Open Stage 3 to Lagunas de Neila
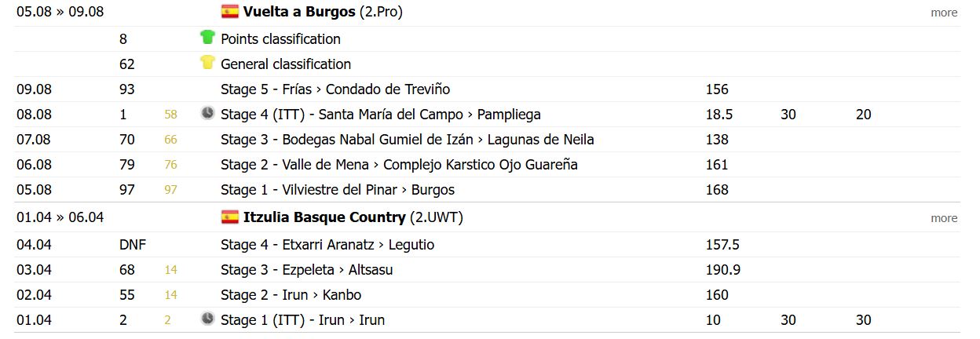980x339 pixels. pos(407,140)
